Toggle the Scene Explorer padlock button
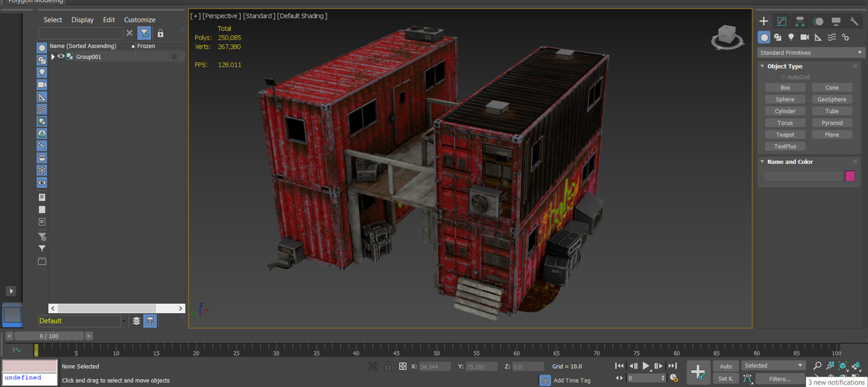 coord(161,33)
